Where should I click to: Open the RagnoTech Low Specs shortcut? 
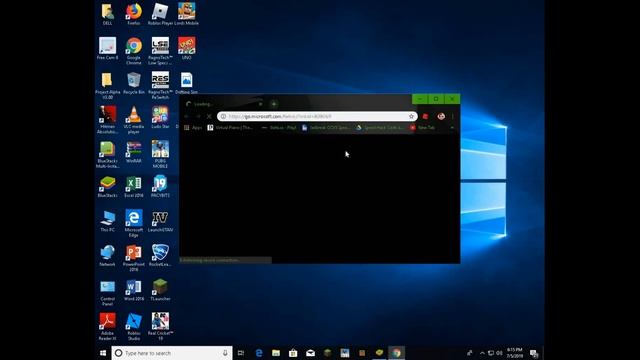pos(160,51)
